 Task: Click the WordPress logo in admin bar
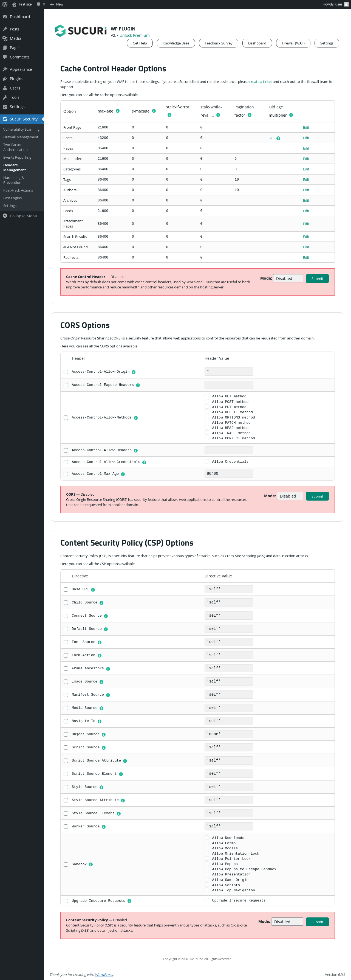5,4
